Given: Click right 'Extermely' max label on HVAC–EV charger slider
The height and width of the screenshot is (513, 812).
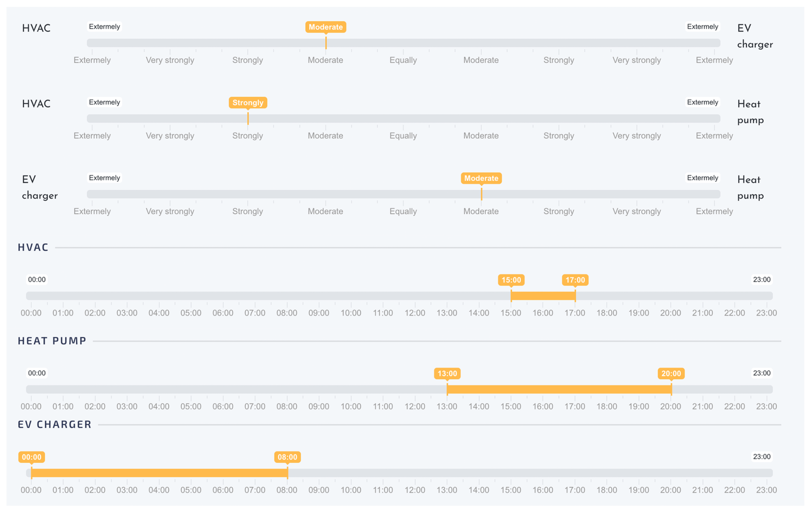Looking at the screenshot, I should click(x=702, y=27).
